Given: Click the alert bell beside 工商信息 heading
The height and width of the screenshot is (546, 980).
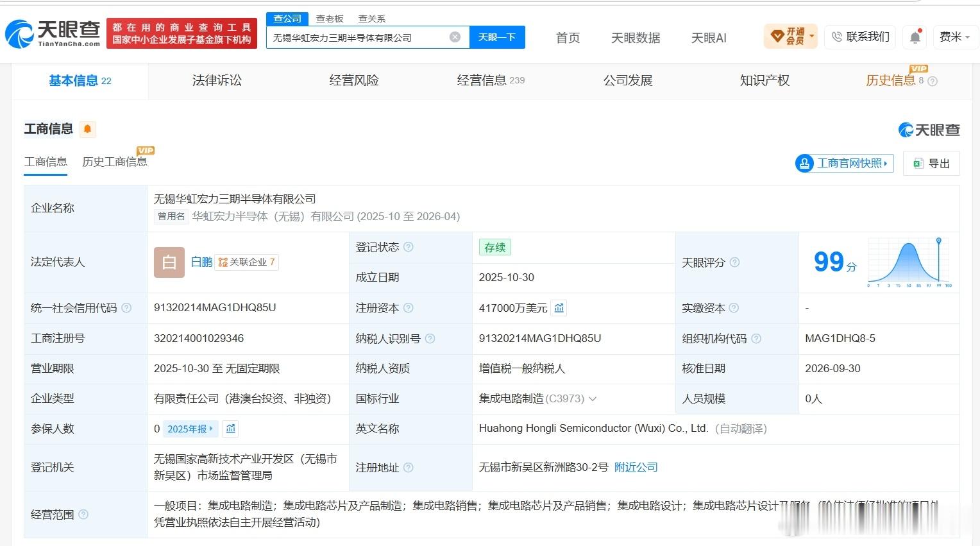Looking at the screenshot, I should click(88, 129).
